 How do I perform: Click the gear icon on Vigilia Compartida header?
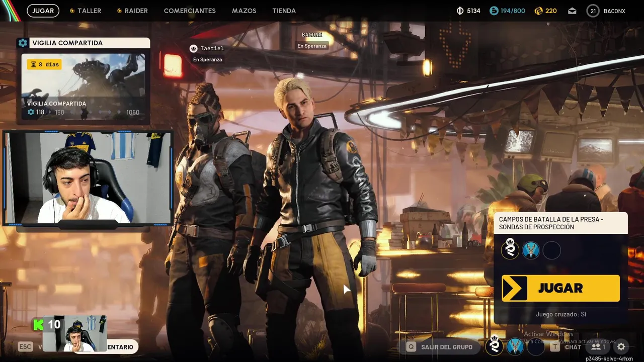point(23,43)
